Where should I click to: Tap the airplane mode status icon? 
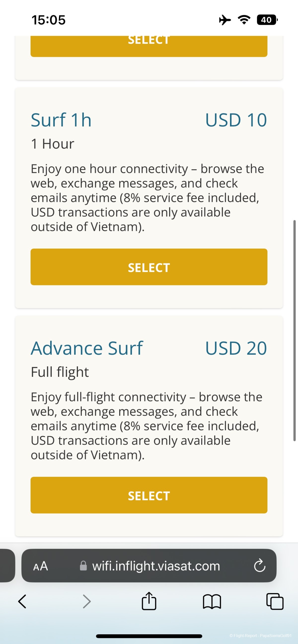click(225, 20)
